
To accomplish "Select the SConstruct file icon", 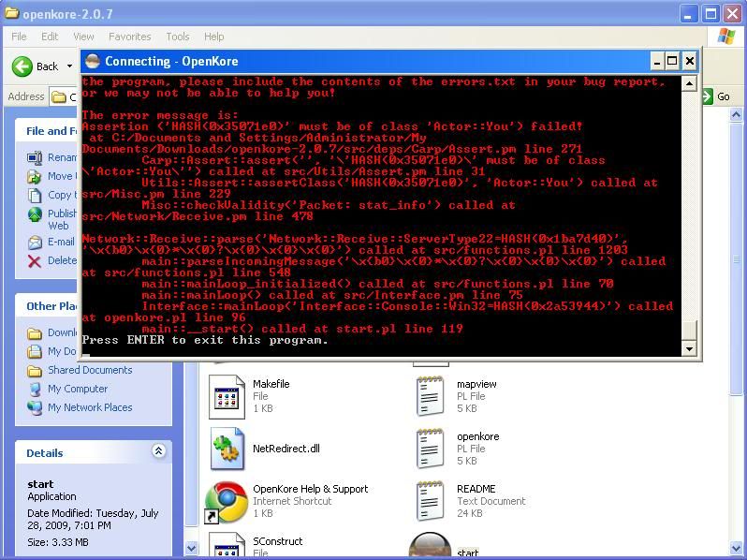I will click(x=227, y=546).
